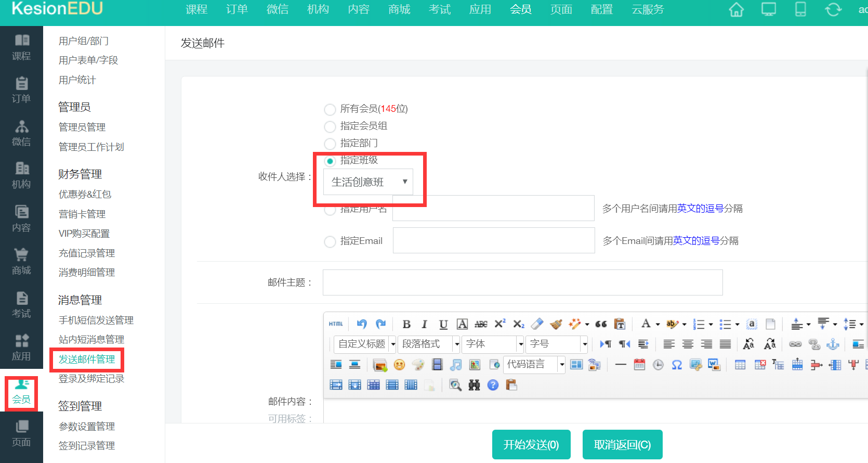Open 站内短消息管理 sidebar link
The width and height of the screenshot is (868, 463).
pyautogui.click(x=91, y=340)
